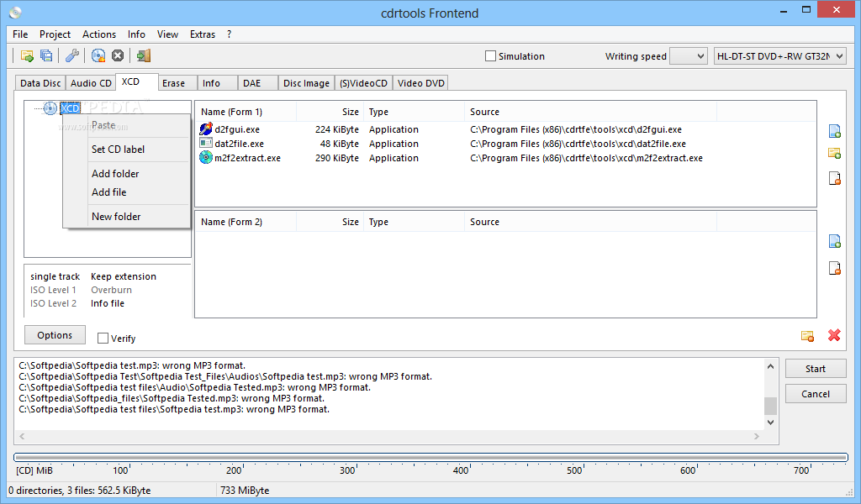The width and height of the screenshot is (861, 504).
Task: Open the Info menu in menu bar
Action: point(136,34)
